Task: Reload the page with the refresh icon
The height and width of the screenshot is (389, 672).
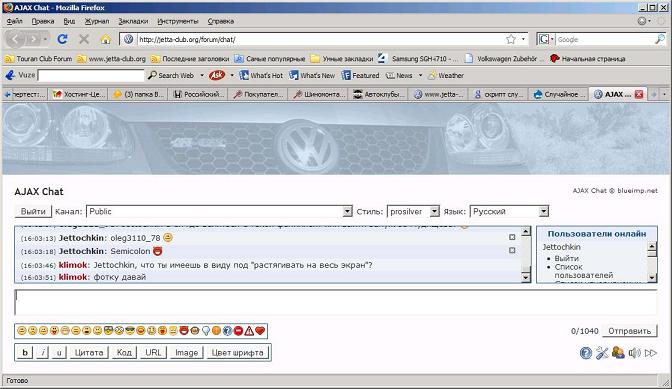Action: click(62, 39)
